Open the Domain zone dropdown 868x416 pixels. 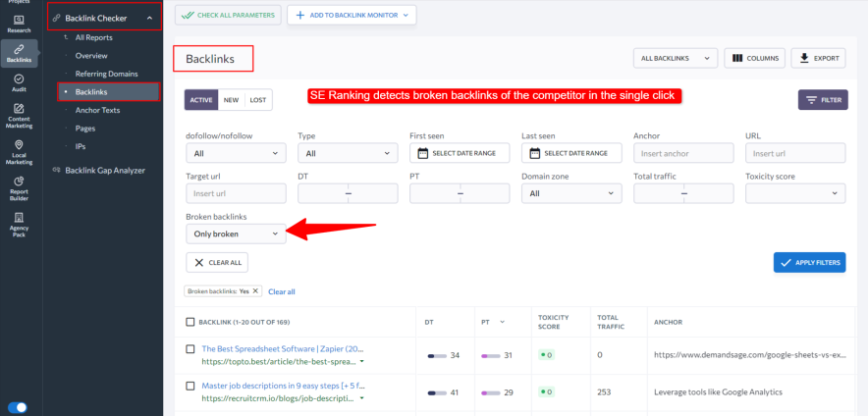571,193
